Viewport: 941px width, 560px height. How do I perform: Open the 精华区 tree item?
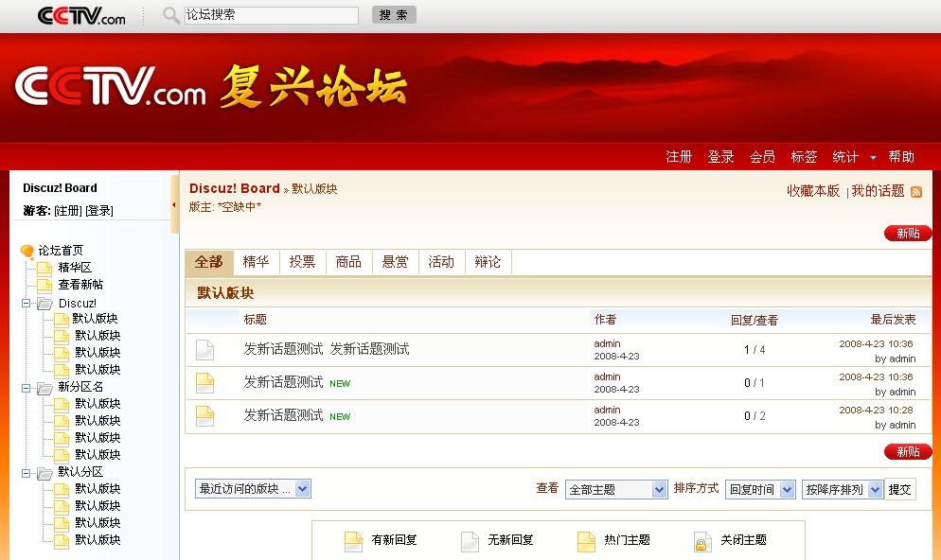coord(75,268)
